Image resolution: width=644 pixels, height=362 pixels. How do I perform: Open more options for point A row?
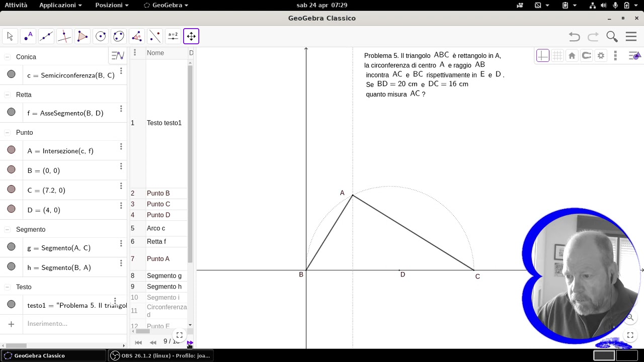click(121, 147)
